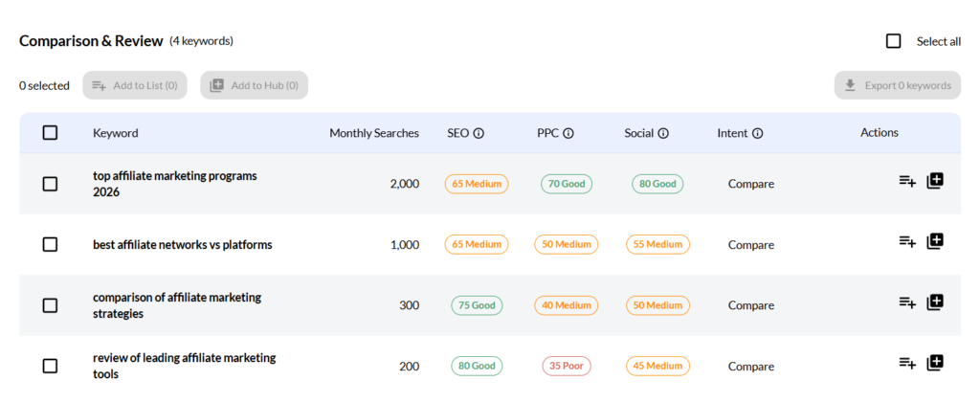The height and width of the screenshot is (403, 980).
Task: Tick checkbox for review of leading affiliate tools
Action: coord(50,366)
